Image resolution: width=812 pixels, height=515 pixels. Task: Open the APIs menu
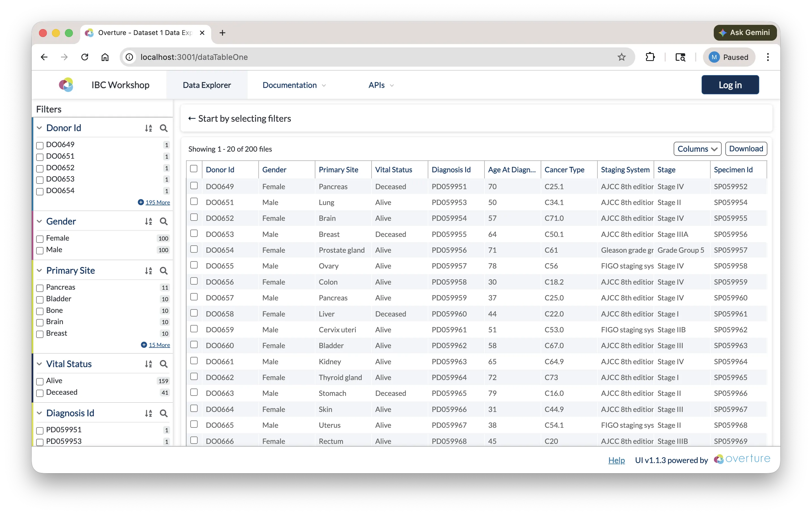(381, 85)
